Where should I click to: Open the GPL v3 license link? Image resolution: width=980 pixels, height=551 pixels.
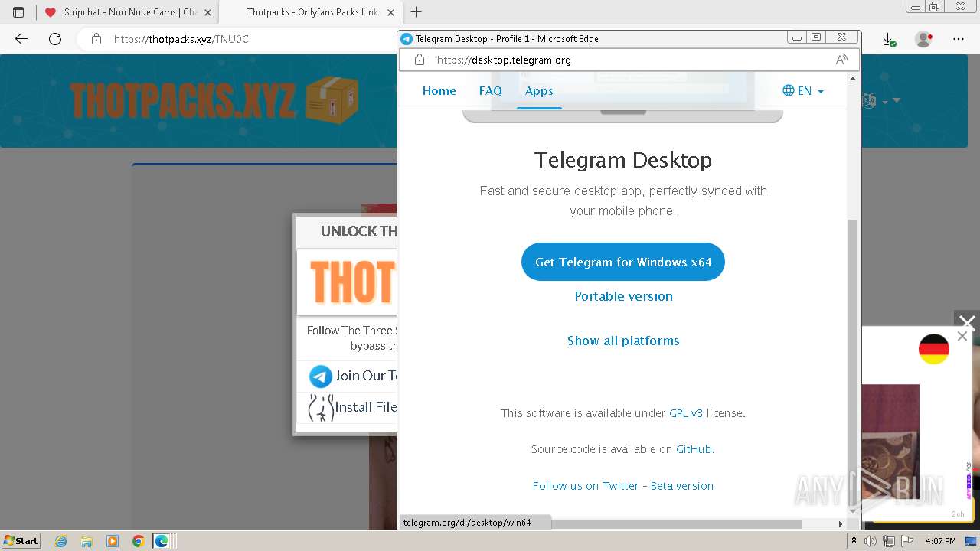click(x=686, y=412)
